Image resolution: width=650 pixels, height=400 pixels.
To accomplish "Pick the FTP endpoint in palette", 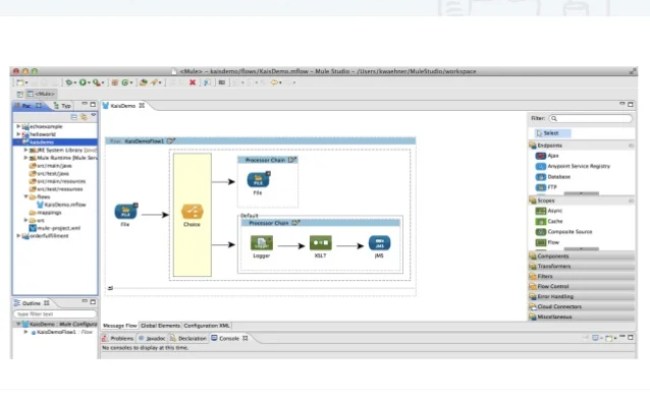I will pyautogui.click(x=546, y=187).
